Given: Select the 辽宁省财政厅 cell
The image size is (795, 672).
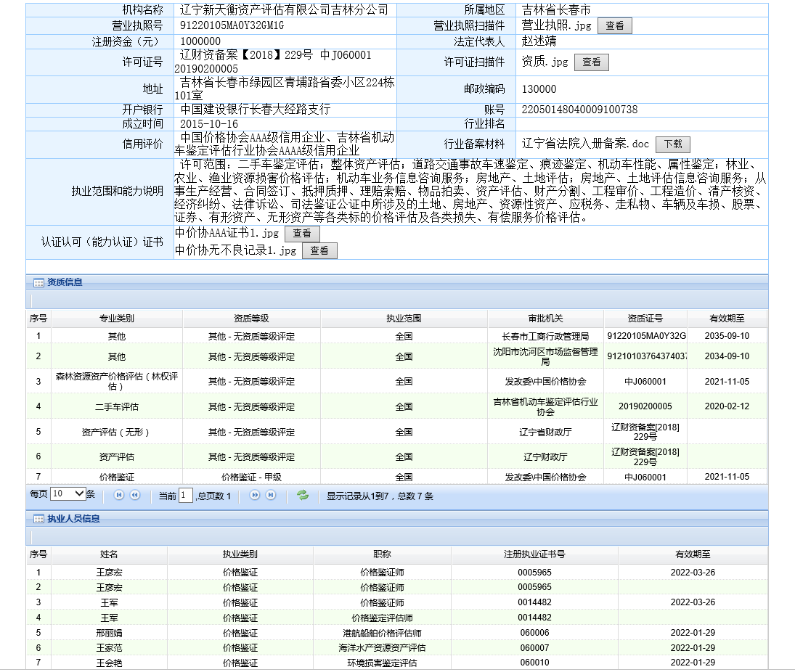Looking at the screenshot, I should (545, 433).
